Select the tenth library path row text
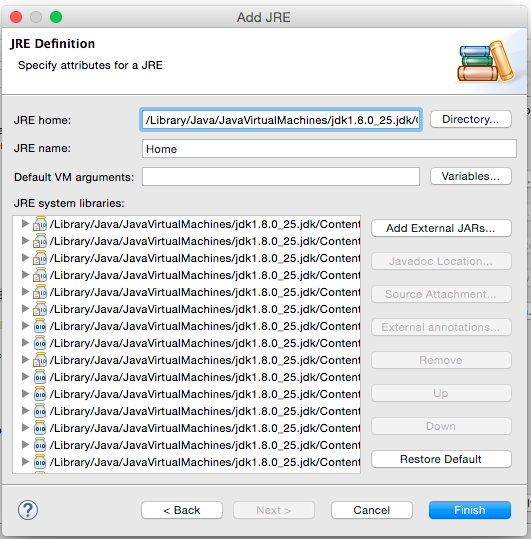The height and width of the screenshot is (539, 531). click(205, 377)
